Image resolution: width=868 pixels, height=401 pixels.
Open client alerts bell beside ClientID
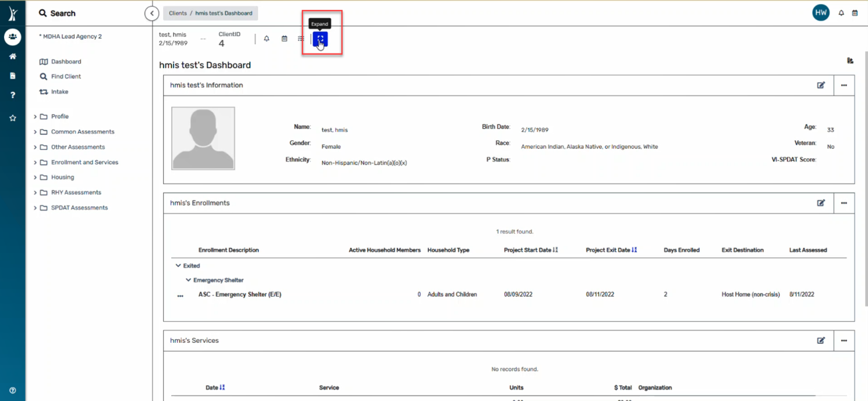267,39
